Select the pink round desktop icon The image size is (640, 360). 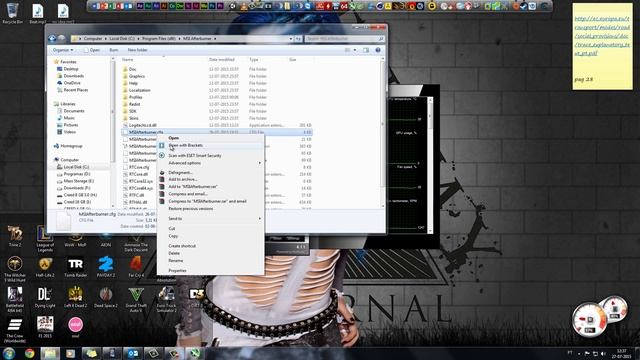click(x=76, y=327)
